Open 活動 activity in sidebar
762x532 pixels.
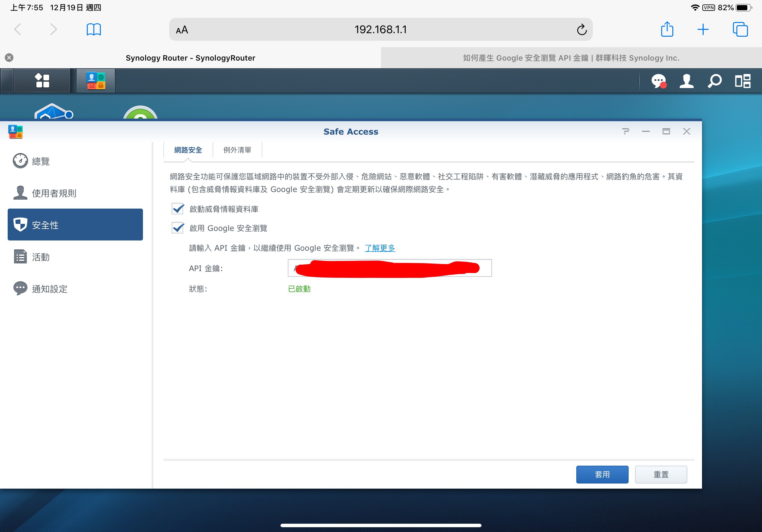pos(75,257)
